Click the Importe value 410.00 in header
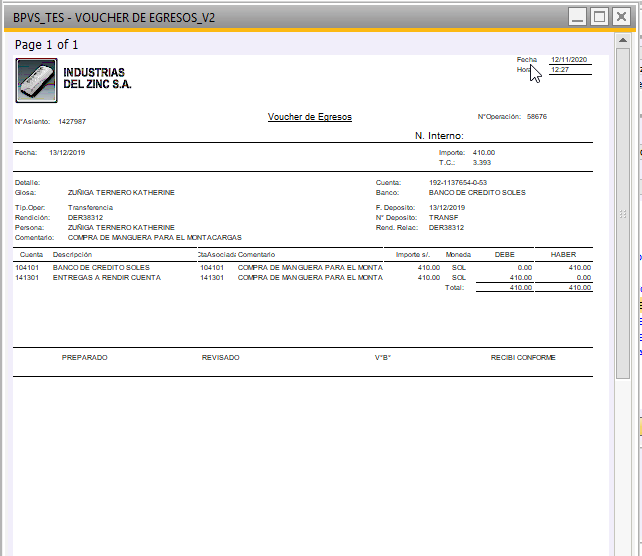 click(484, 153)
